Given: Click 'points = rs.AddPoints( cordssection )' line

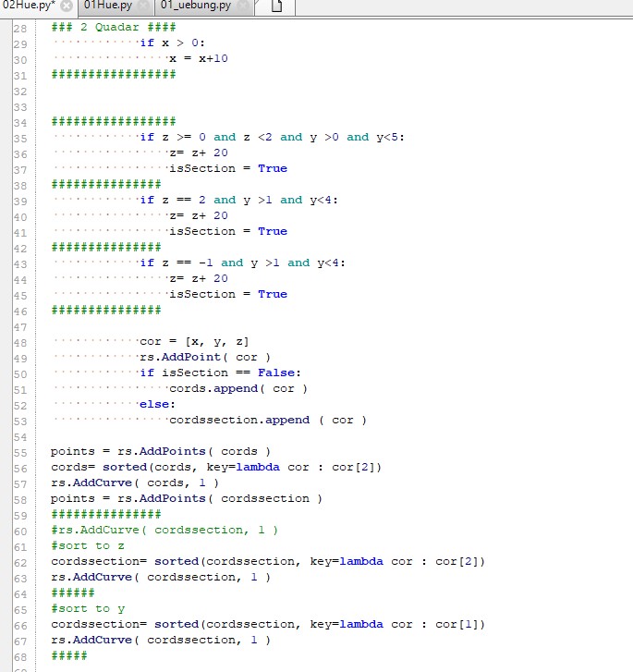Looking at the screenshot, I should pyautogui.click(x=187, y=498).
